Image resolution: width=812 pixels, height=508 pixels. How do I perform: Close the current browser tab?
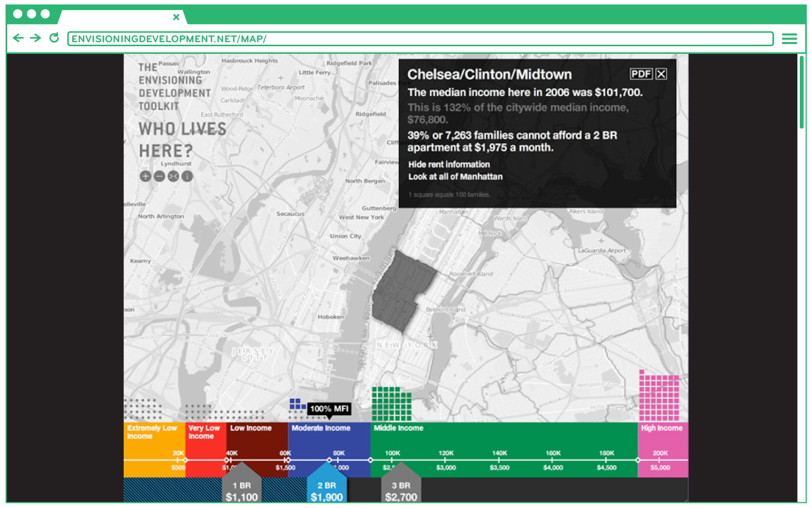pos(176,17)
